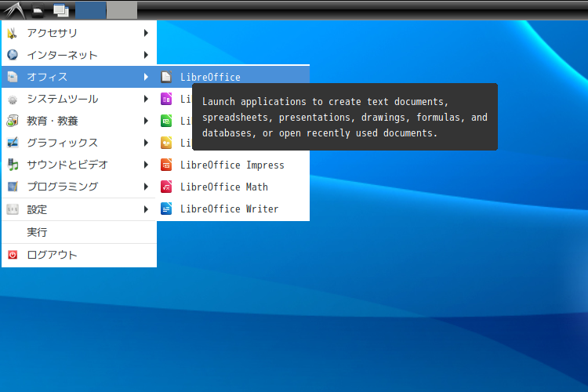Click the アクセサリ scissors icon

13,33
